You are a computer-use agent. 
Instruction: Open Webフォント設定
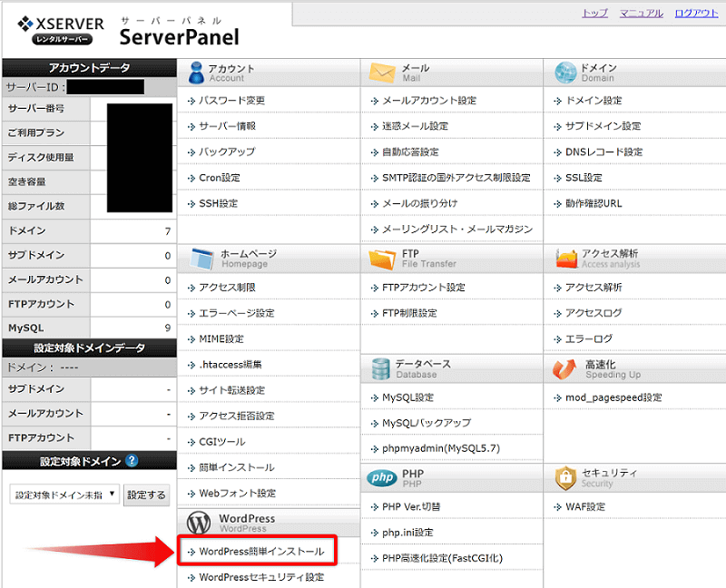(237, 494)
